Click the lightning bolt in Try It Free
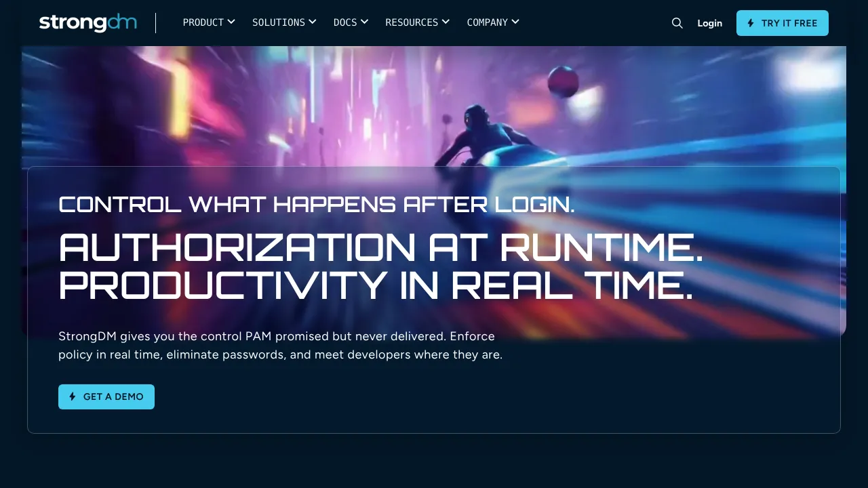868x488 pixels. point(751,23)
